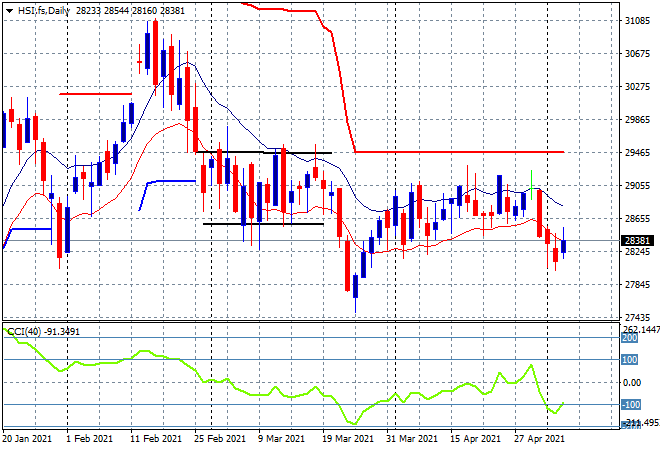Click the OHLC values 28233 28544 28160 28381
The image size is (660, 450).
tap(130, 11)
